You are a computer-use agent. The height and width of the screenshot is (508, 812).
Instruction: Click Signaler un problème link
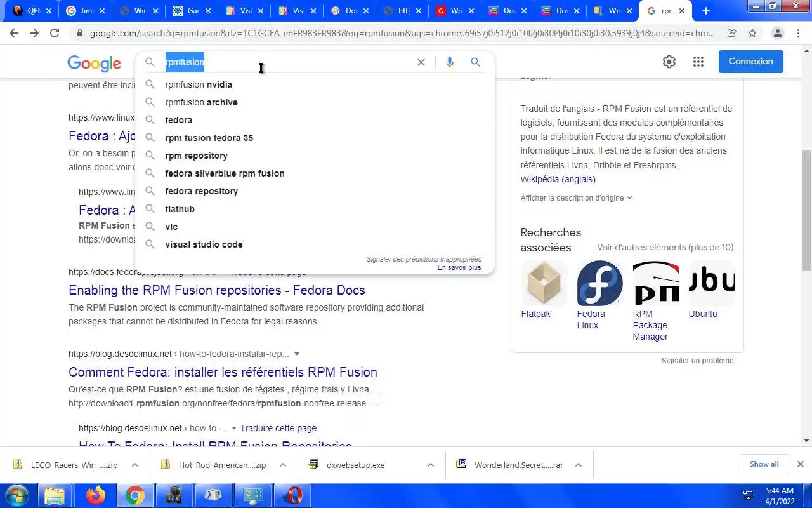click(x=697, y=361)
